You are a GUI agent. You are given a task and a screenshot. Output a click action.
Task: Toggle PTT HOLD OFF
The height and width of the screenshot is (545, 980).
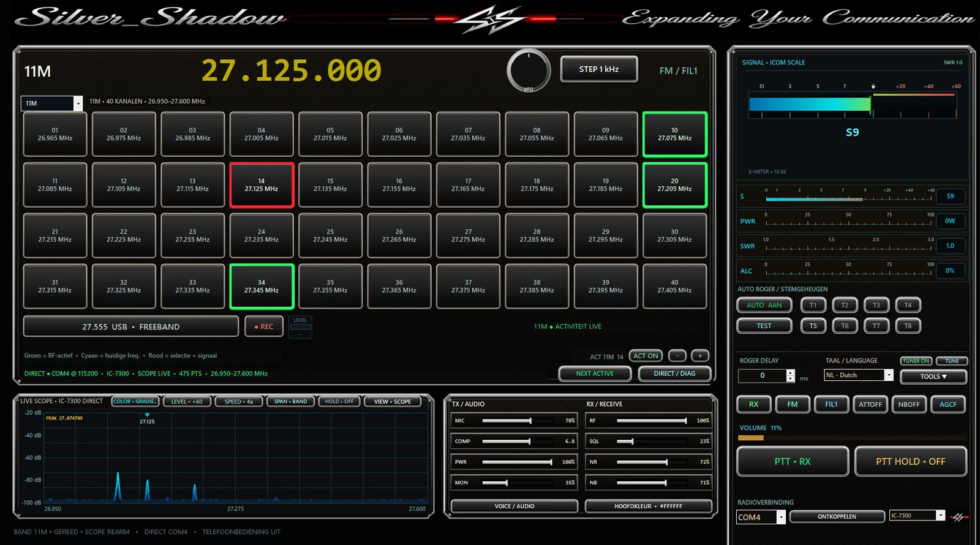910,462
